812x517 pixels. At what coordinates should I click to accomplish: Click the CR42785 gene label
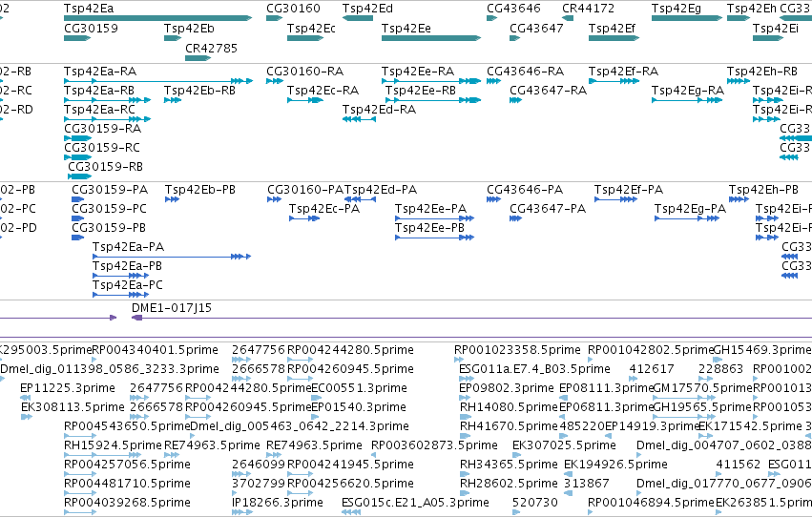(x=211, y=48)
